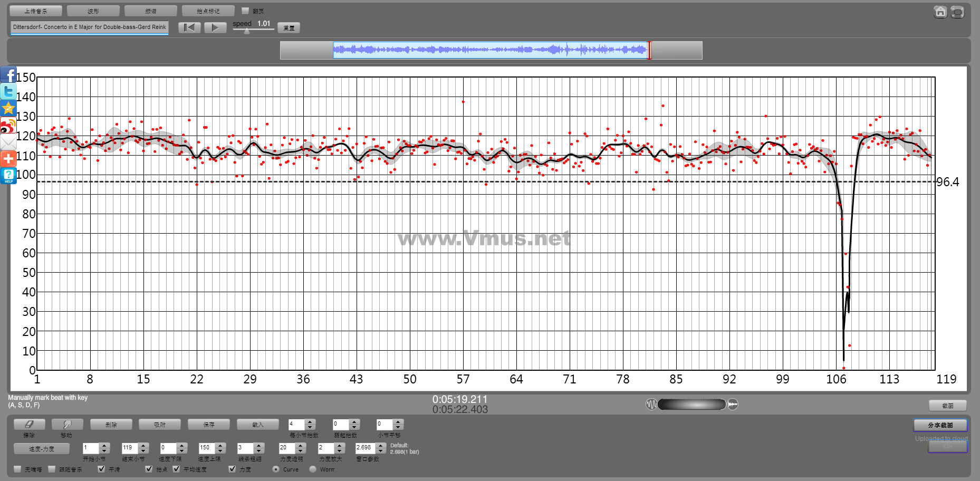Click the 分享截图 (share screenshot) button
The image size is (980, 481).
coord(940,425)
